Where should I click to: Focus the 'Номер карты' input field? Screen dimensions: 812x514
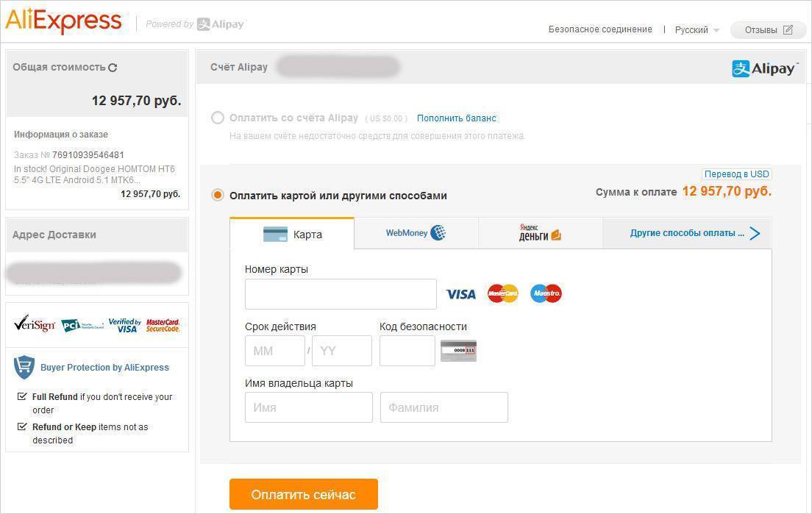pos(341,294)
